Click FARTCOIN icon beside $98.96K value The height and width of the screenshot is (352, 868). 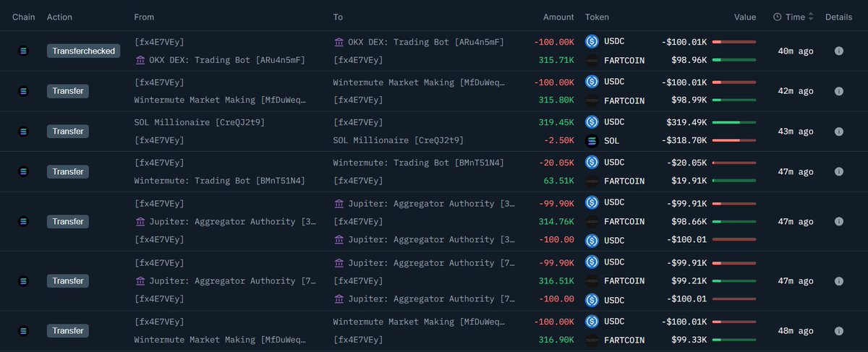click(592, 60)
